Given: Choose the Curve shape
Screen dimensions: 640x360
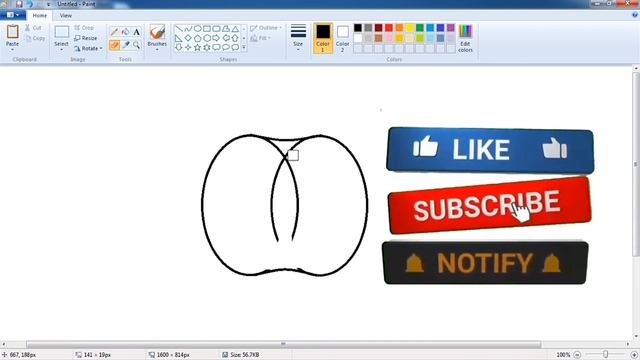Looking at the screenshot, I should click(x=188, y=29).
